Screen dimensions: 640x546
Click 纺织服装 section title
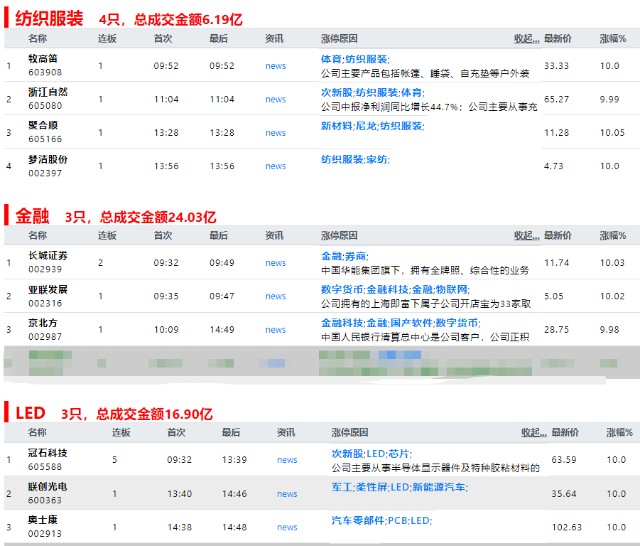tap(49, 19)
